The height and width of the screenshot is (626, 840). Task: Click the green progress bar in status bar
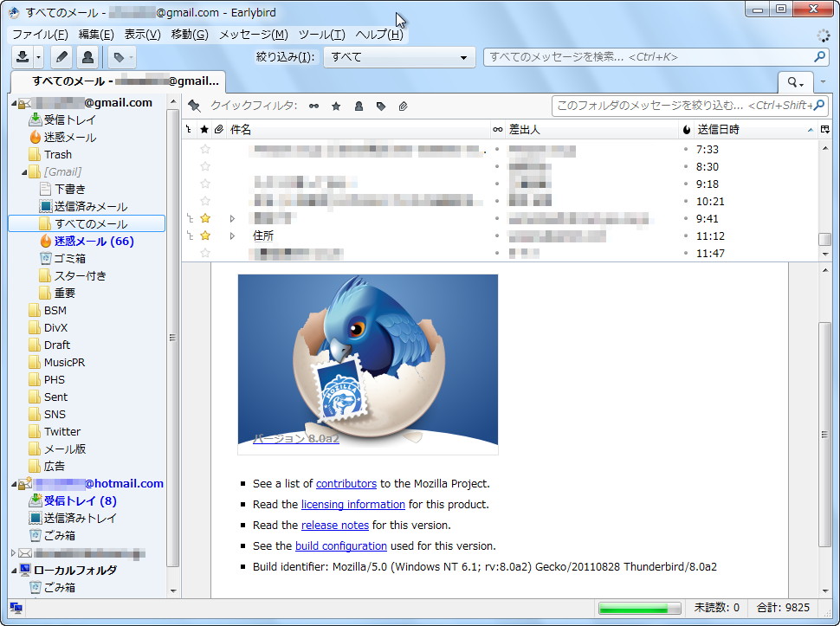click(x=639, y=608)
